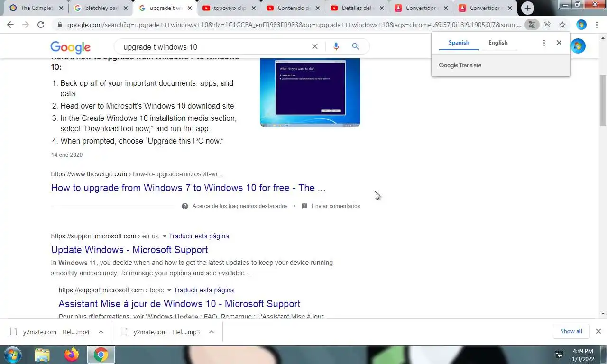Viewport: 607px width, 364px height.
Task: Expand options for the y2mate mp3 download
Action: [x=212, y=332]
